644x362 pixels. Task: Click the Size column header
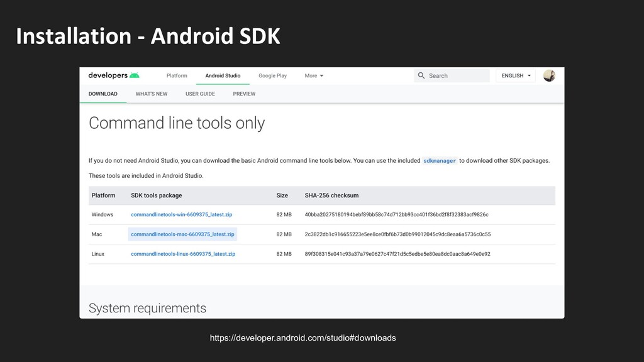click(282, 195)
